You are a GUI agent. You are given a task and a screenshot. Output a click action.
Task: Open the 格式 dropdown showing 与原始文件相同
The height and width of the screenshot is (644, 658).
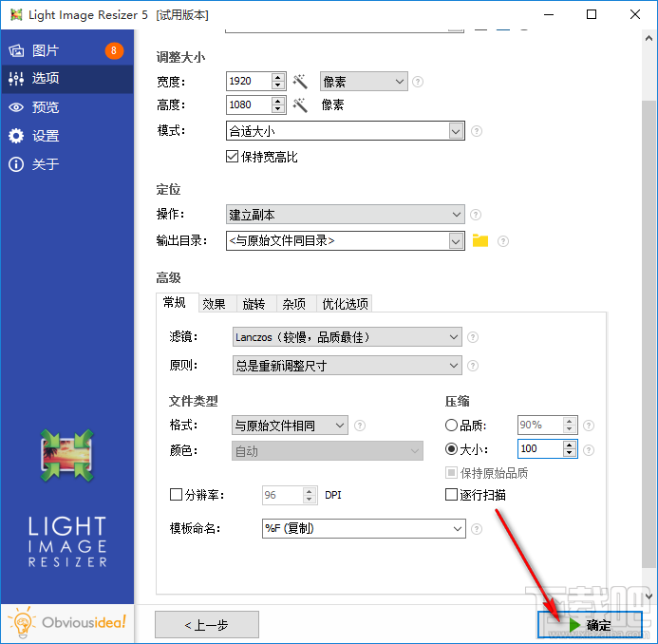(x=290, y=426)
